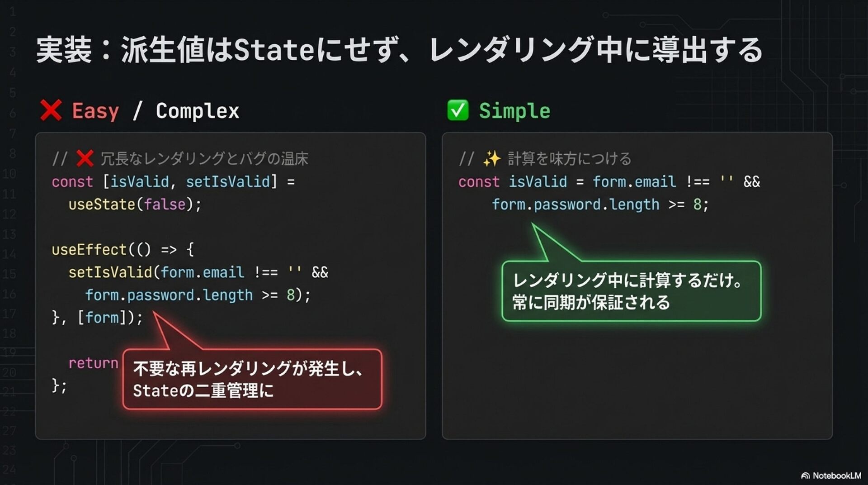Click the small red X in the code comment
The width and height of the screenshot is (868, 485).
[x=85, y=159]
